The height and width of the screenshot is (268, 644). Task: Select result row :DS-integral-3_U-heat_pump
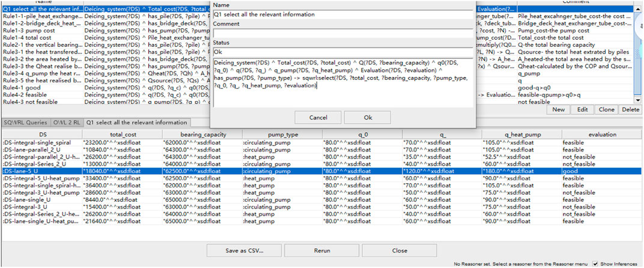tap(321, 192)
